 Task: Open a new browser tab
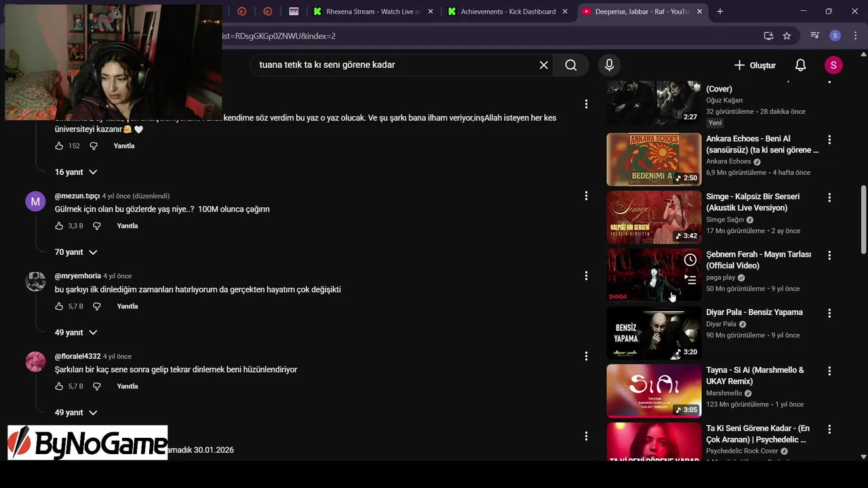(x=720, y=12)
